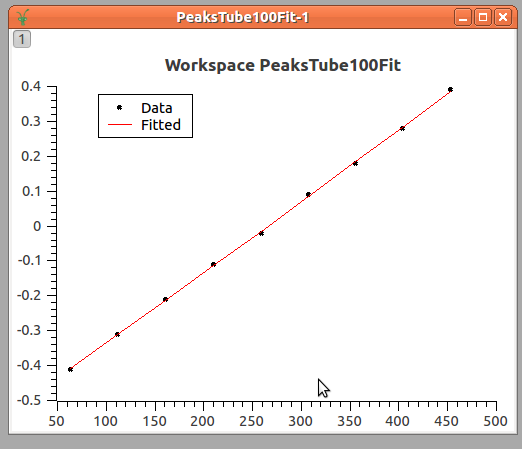Viewport: 522px width, 449px height.
Task: Click the 0 label on the y-axis
Action: 37,226
